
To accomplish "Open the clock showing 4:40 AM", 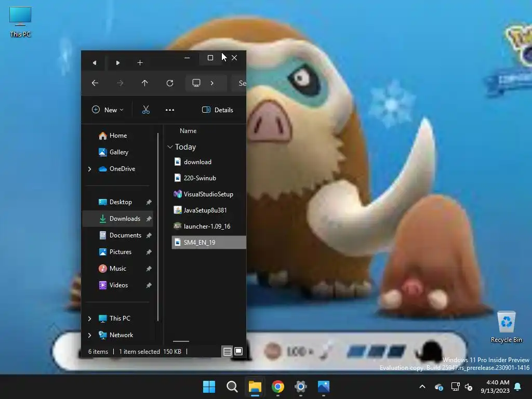I will pyautogui.click(x=495, y=387).
